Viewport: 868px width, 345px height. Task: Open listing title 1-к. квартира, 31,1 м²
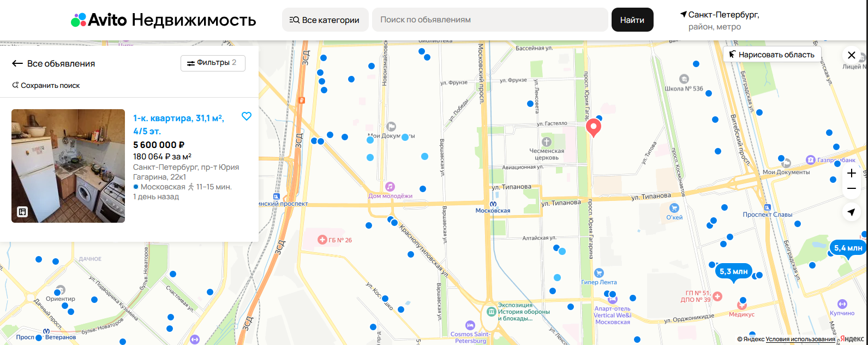(178, 124)
